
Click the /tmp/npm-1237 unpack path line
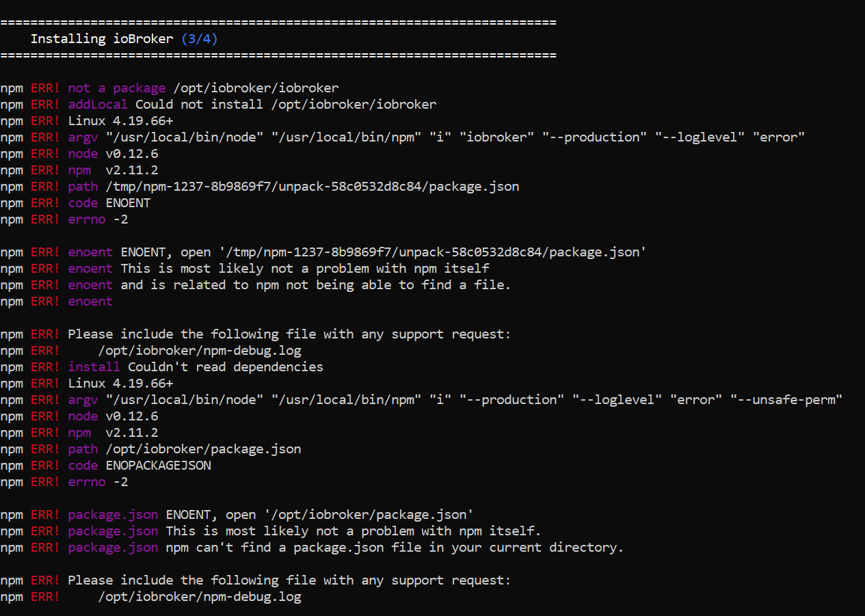pyautogui.click(x=312, y=187)
